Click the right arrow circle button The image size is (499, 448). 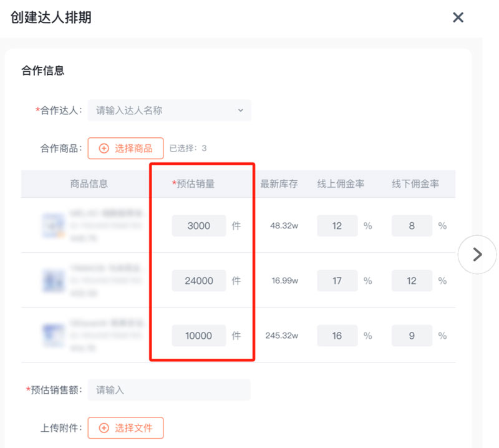tap(477, 254)
